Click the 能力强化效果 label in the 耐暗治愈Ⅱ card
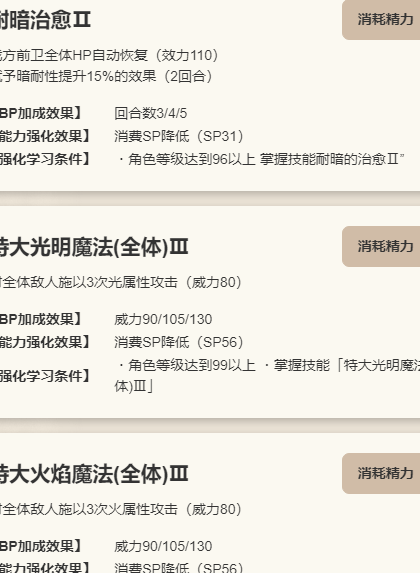 [45, 136]
